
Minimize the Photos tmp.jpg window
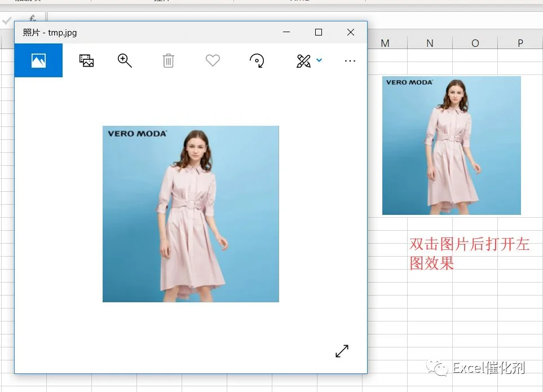tap(286, 32)
